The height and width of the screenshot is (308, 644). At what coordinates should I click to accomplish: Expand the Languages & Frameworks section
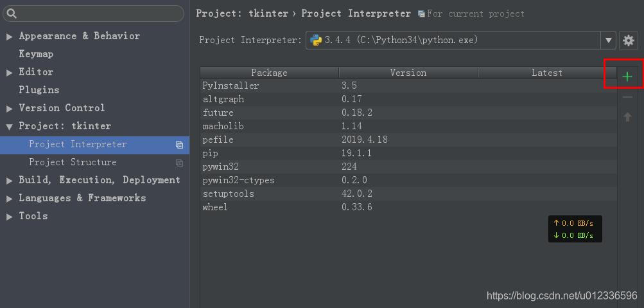(x=10, y=199)
